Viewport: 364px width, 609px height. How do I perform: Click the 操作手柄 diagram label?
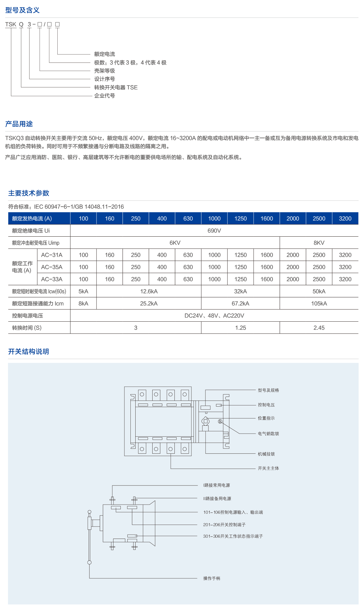click(x=212, y=578)
